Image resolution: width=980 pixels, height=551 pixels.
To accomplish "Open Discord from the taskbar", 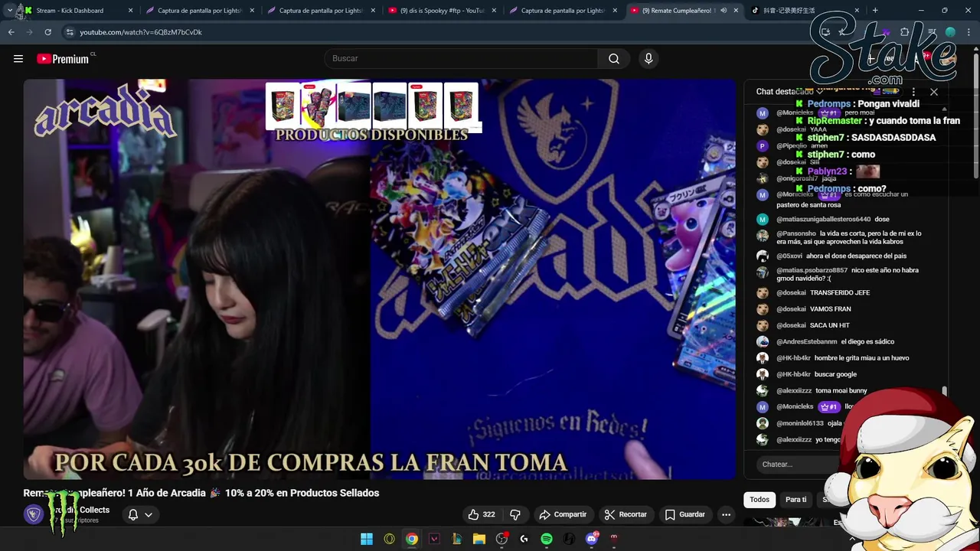I will coord(591,539).
